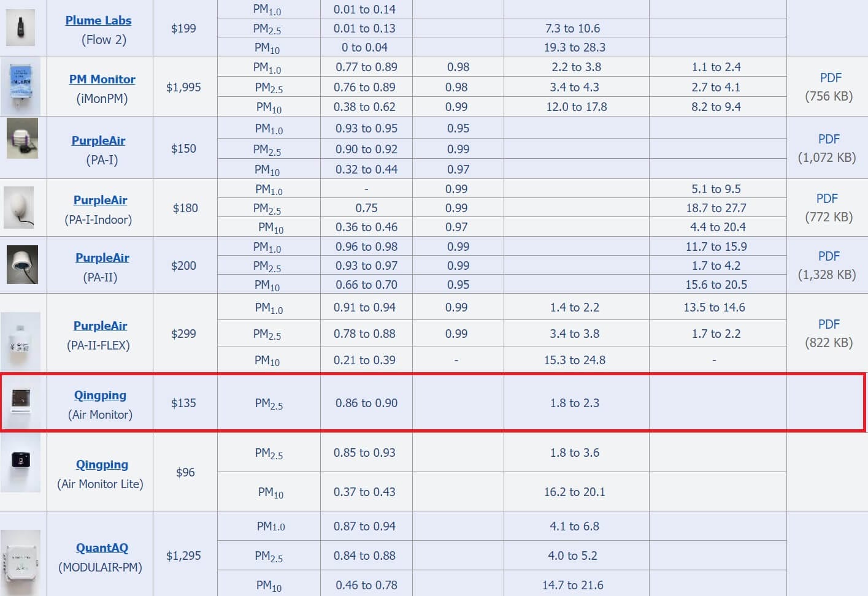Open the PurpleAir PA-II product link

pos(102,258)
